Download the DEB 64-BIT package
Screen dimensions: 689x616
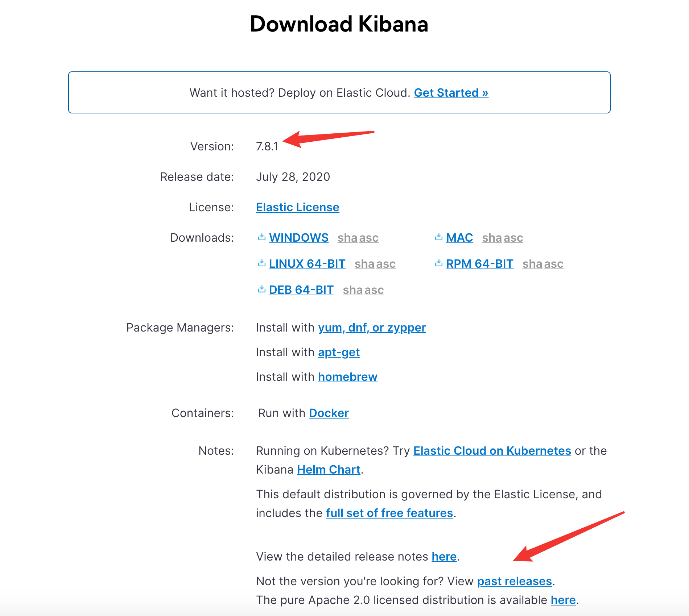tap(301, 290)
